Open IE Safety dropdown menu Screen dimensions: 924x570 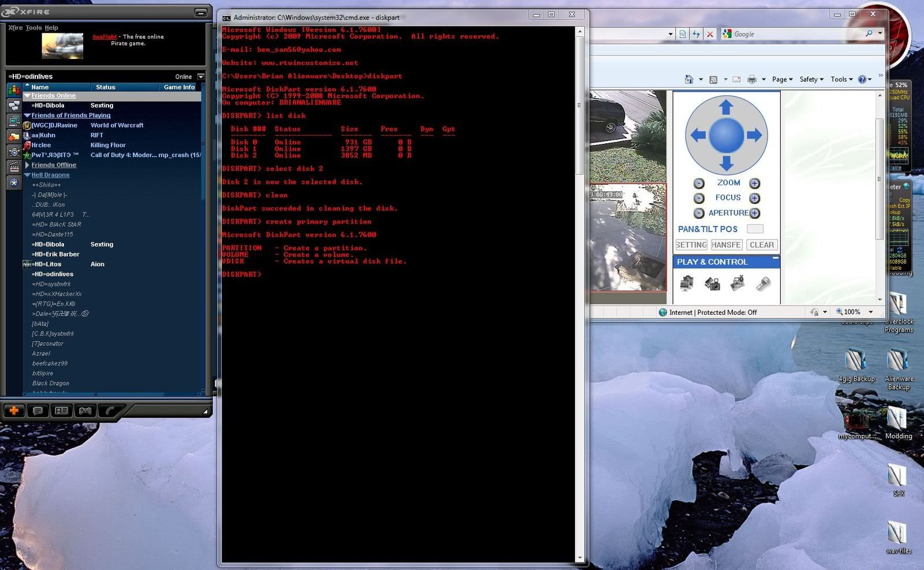(811, 79)
